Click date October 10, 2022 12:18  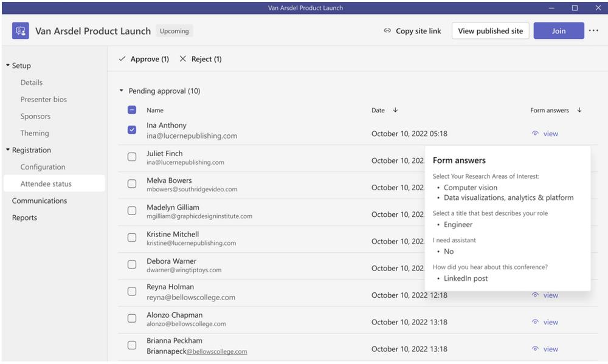pos(409,295)
